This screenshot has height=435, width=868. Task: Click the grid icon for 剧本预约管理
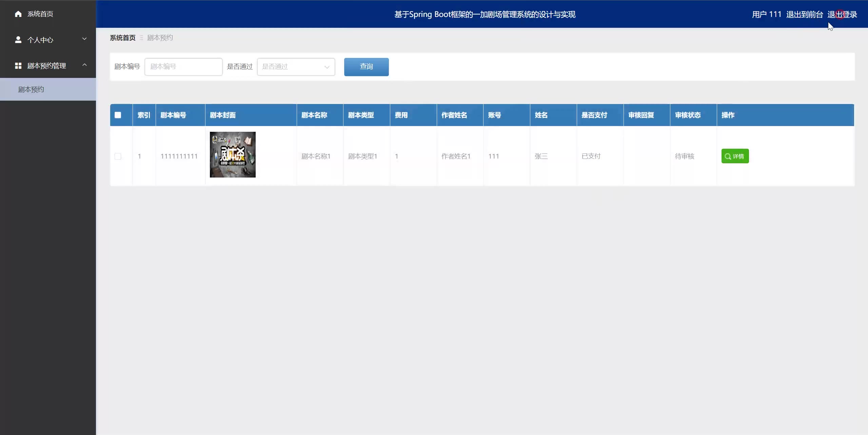coord(18,66)
